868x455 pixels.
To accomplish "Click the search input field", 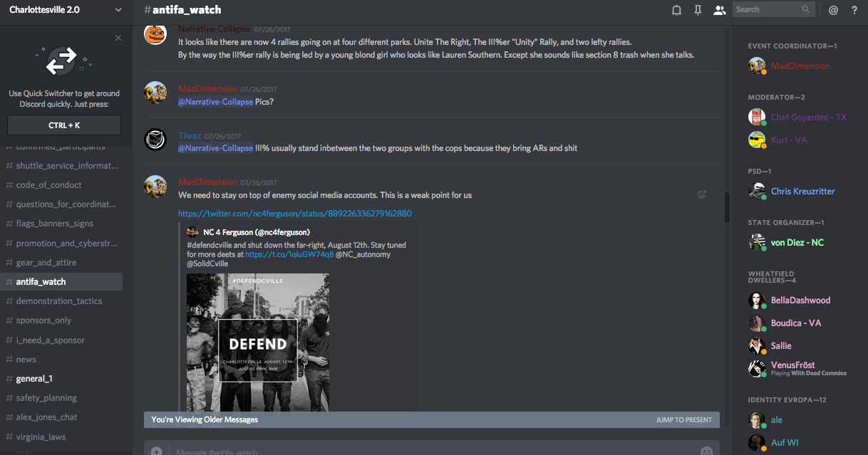I will (x=768, y=9).
